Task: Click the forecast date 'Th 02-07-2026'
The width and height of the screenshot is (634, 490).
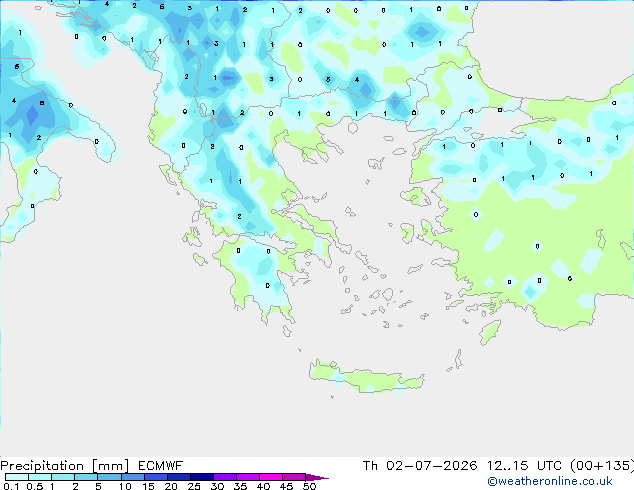Action: click(x=420, y=466)
